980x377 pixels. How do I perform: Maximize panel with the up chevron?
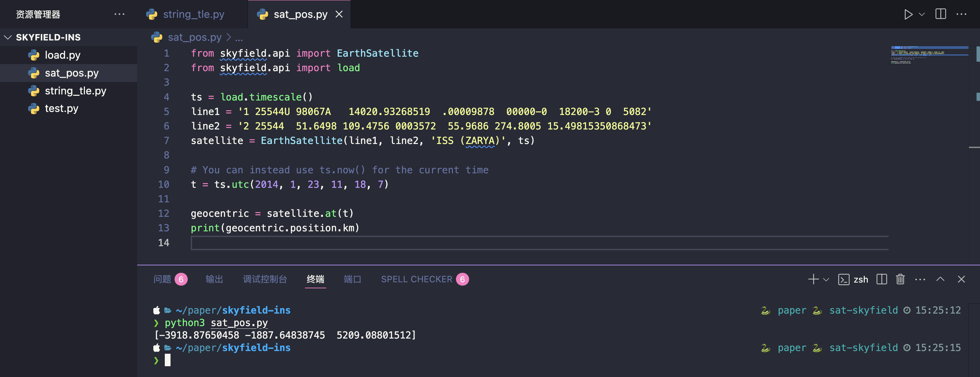click(x=940, y=279)
